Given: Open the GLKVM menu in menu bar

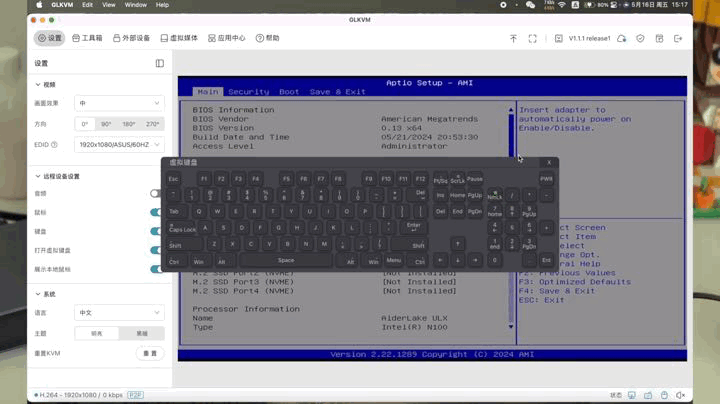Looking at the screenshot, I should pos(62,5).
